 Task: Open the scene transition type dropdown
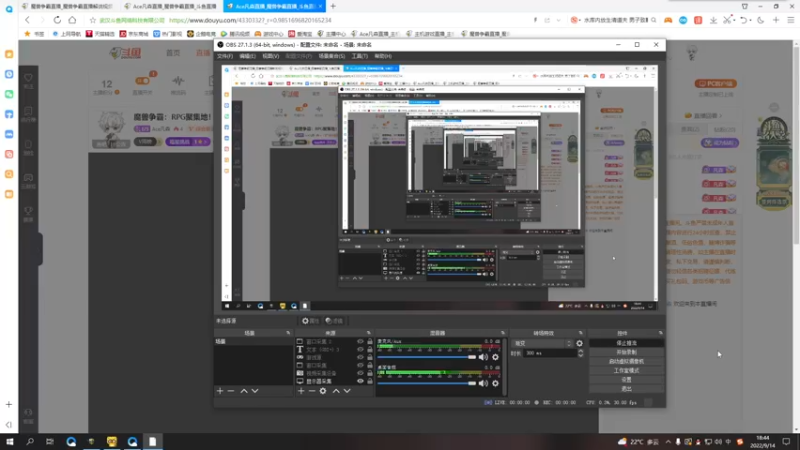pos(542,343)
